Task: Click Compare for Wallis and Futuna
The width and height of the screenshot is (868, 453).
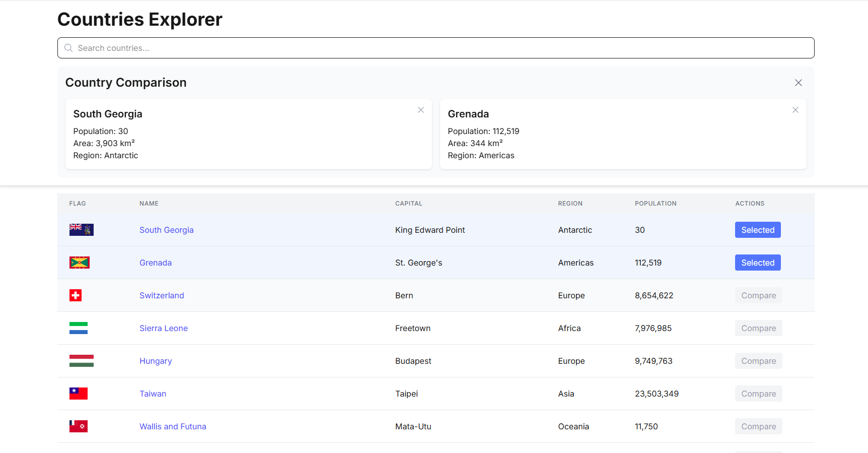Action: [x=759, y=426]
